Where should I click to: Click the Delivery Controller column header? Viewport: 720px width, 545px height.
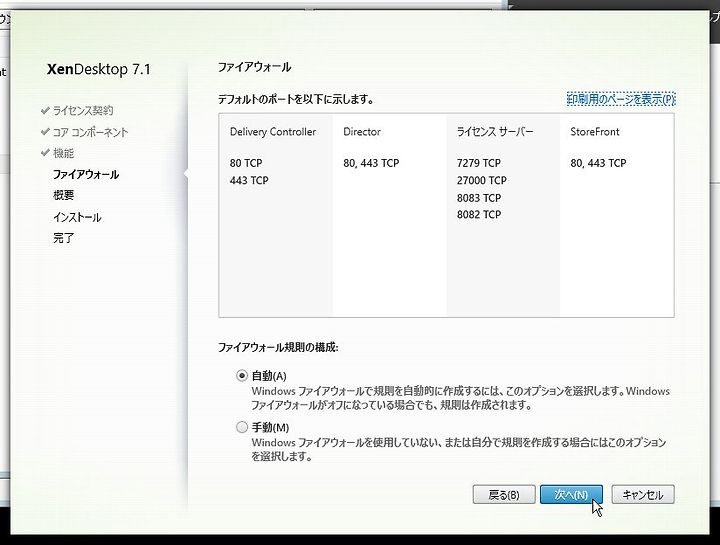click(x=273, y=132)
